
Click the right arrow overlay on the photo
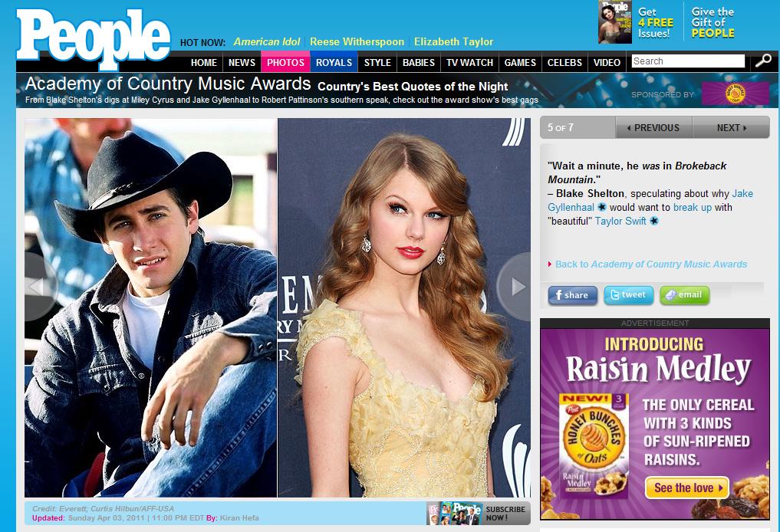click(515, 287)
